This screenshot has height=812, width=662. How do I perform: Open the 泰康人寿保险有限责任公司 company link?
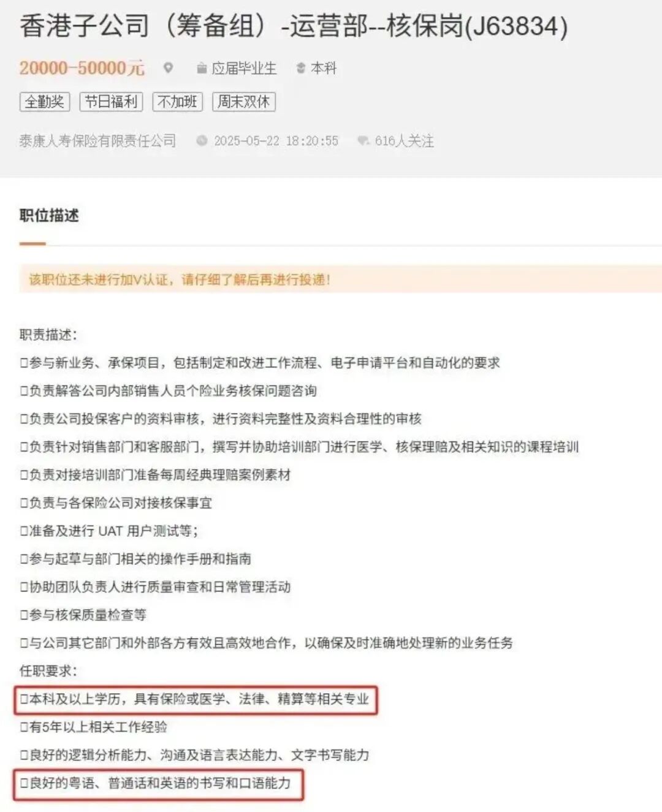(x=97, y=140)
